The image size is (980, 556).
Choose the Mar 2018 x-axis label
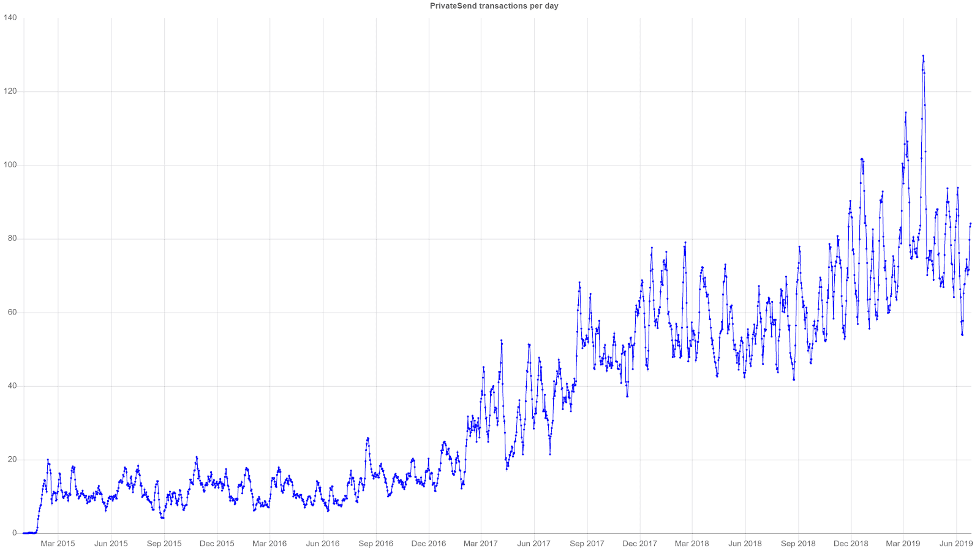coord(692,544)
